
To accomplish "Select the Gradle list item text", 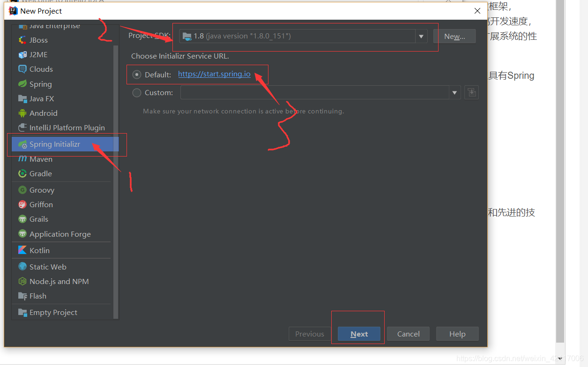I will click(41, 174).
